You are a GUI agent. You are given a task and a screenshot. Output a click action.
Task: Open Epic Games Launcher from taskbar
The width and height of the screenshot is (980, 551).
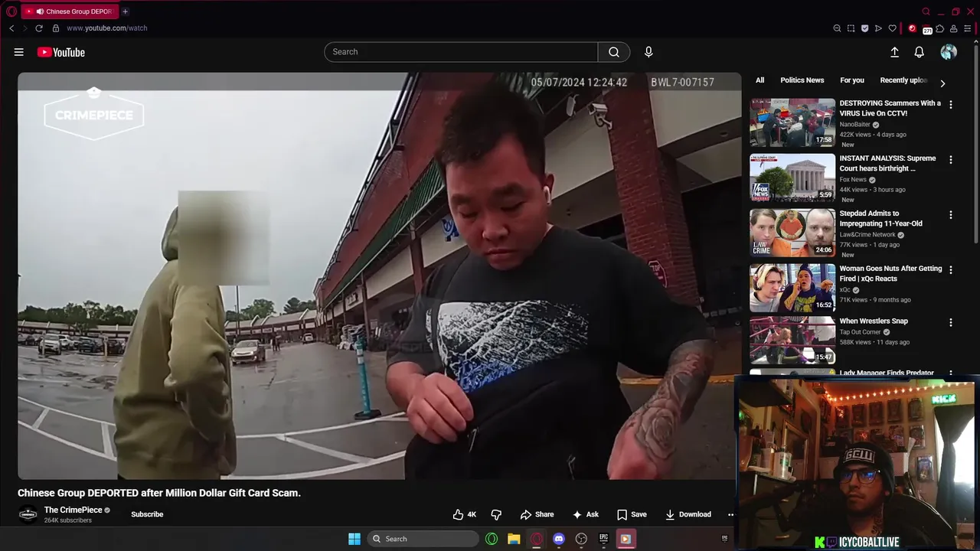click(603, 539)
